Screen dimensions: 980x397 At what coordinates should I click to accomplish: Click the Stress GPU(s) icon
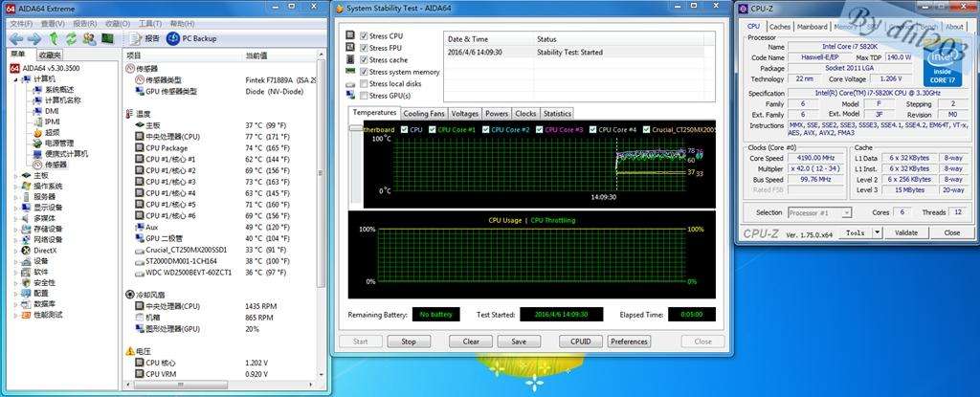(350, 96)
